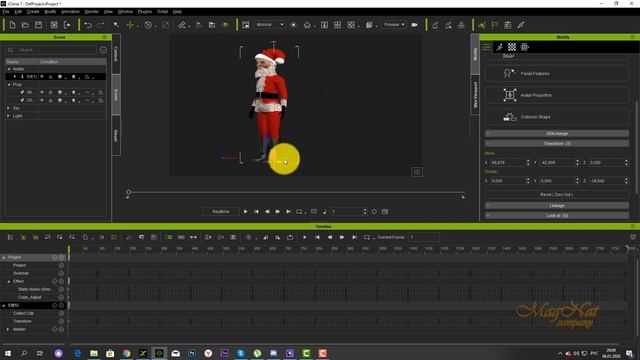Click the Current Frame field in timeline
Image resolution: width=640 pixels, height=360 pixels.
tap(424, 237)
